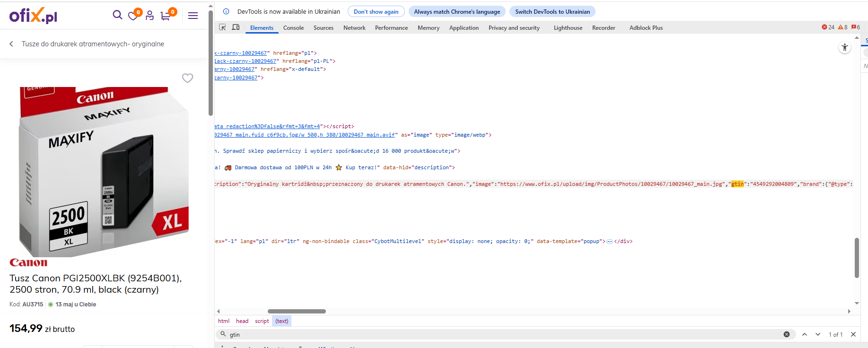Open the Tusze do drukarek atramentowych category link
This screenshot has height=348, width=868.
click(93, 44)
